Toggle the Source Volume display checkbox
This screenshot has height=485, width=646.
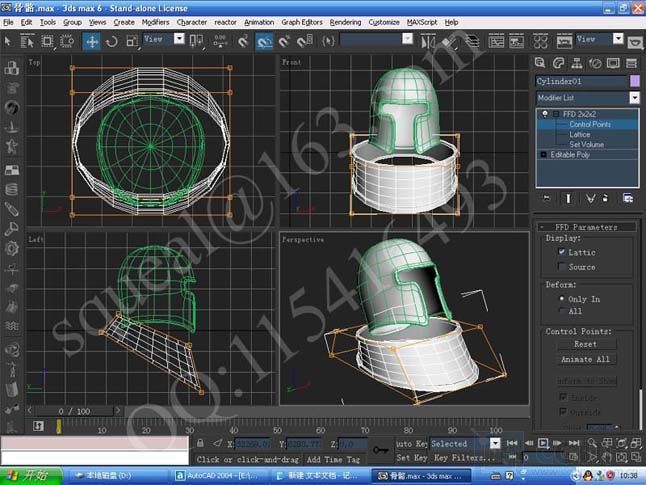pos(562,266)
